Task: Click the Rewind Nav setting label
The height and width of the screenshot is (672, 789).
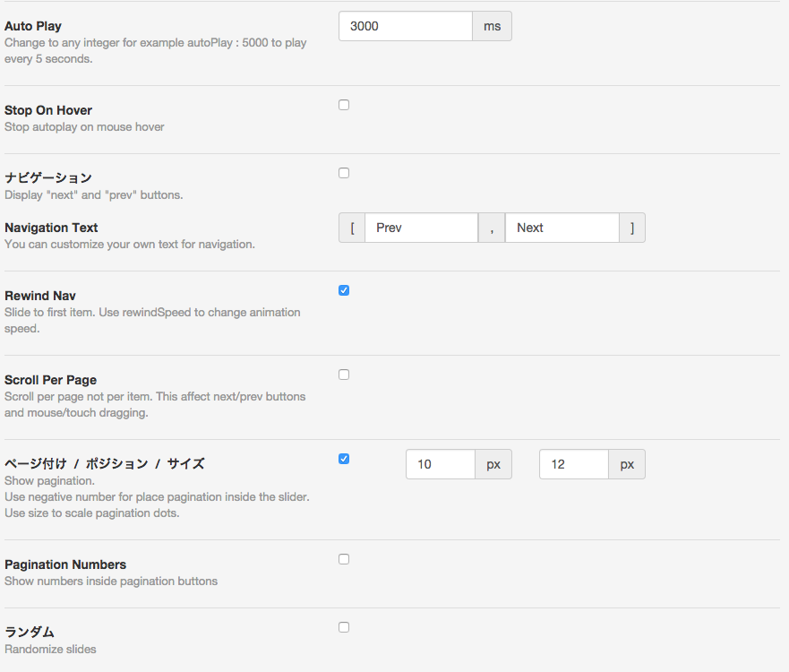Action: click(40, 296)
